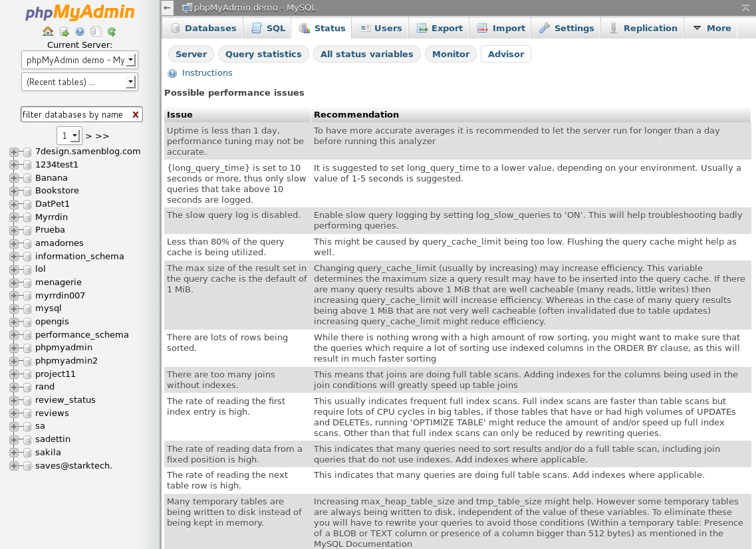Click the Home icon in the sidebar
This screenshot has width=756, height=549.
48,31
